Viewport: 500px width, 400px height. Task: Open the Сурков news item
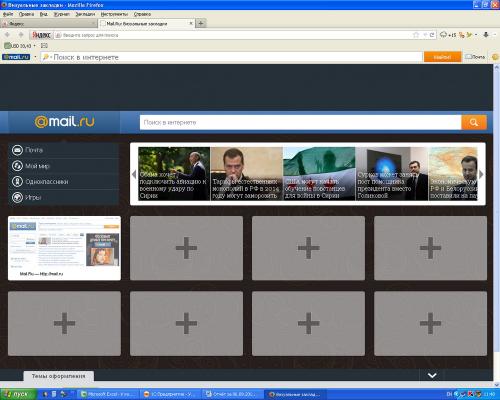[x=392, y=174]
